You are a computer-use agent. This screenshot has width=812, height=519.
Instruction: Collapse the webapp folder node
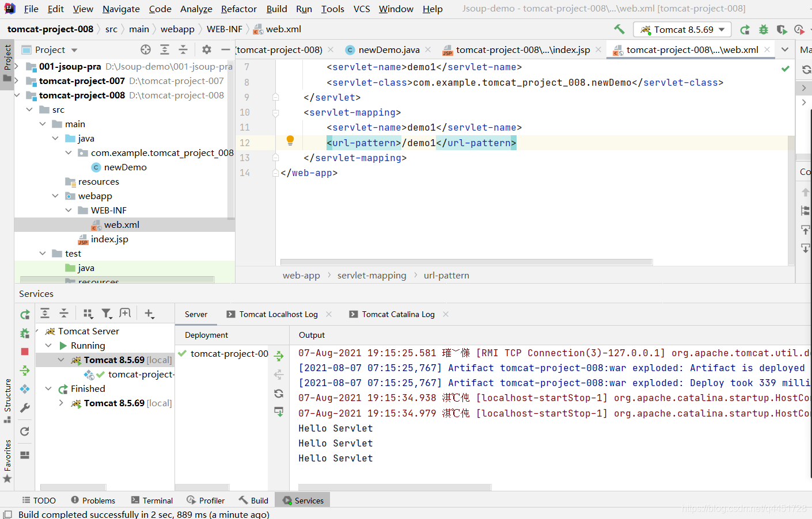[55, 196]
